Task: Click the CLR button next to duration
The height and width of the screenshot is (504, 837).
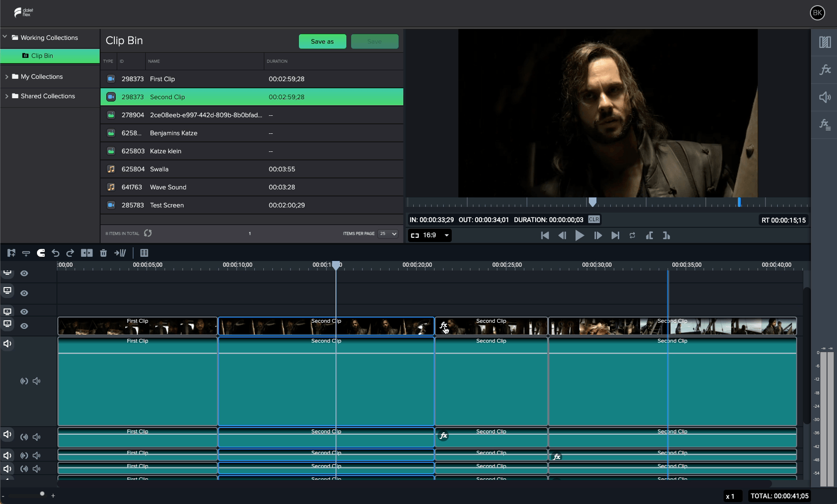Action: pyautogui.click(x=594, y=220)
